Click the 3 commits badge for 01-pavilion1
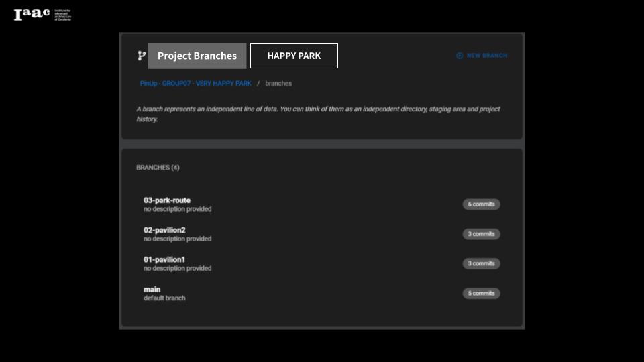Screen dimensions: 644x362 (x=481, y=263)
